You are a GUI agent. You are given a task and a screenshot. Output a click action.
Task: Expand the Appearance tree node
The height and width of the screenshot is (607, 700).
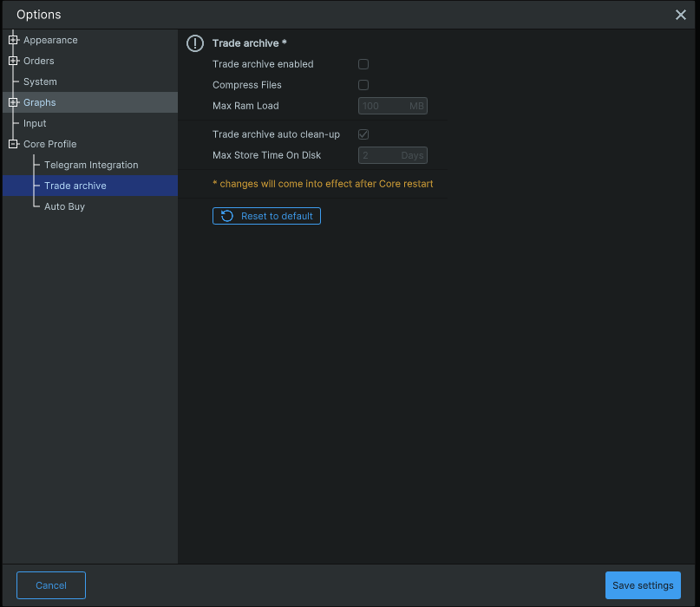click(13, 40)
